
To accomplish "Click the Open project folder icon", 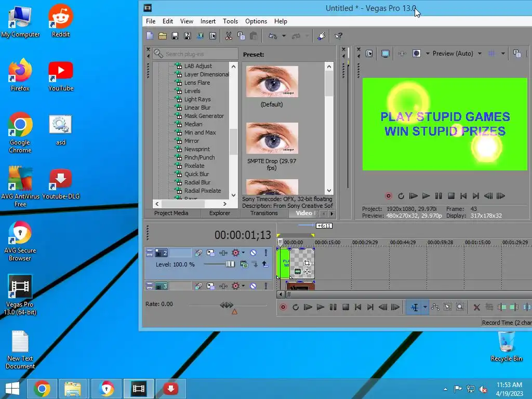I will 163,36.
